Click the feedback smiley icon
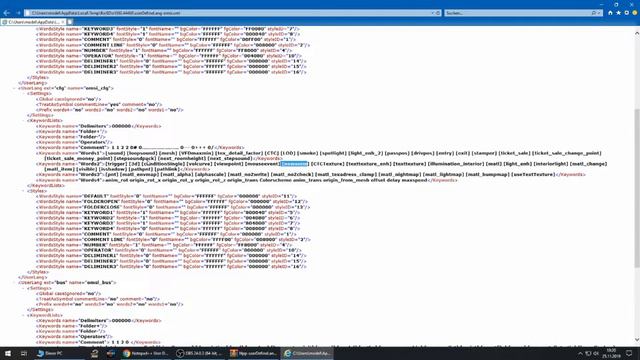The height and width of the screenshot is (360, 640). click(x=635, y=13)
